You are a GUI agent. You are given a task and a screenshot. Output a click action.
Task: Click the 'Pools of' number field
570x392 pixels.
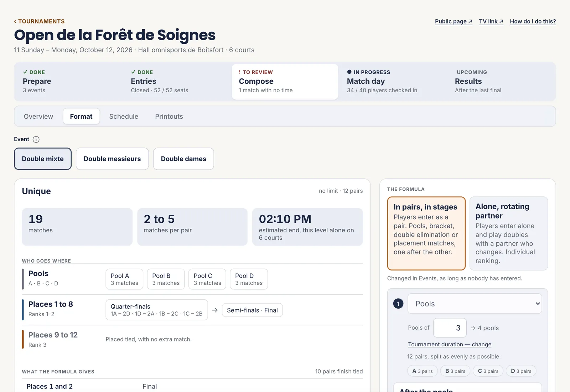[450, 328]
